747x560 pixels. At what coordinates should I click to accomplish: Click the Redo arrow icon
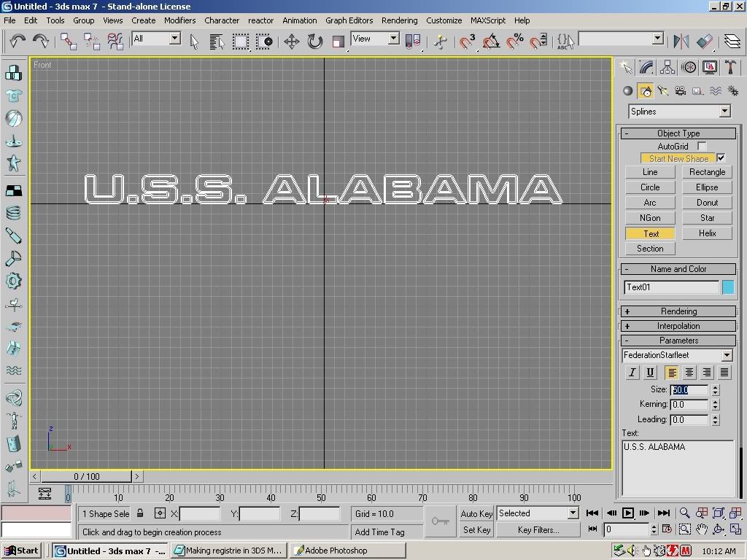[41, 41]
